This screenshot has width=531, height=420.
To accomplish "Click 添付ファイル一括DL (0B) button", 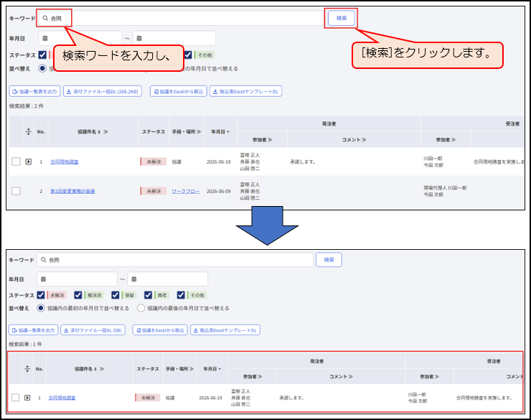I will coord(93,330).
